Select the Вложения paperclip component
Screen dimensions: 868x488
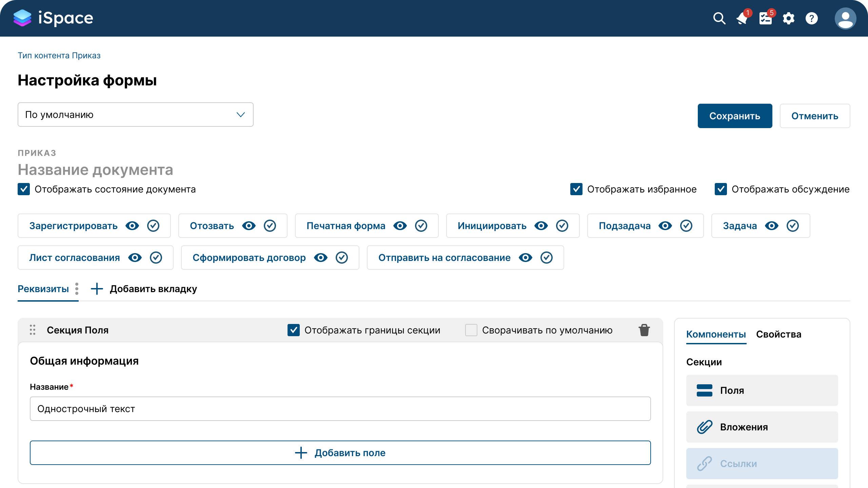click(x=761, y=427)
